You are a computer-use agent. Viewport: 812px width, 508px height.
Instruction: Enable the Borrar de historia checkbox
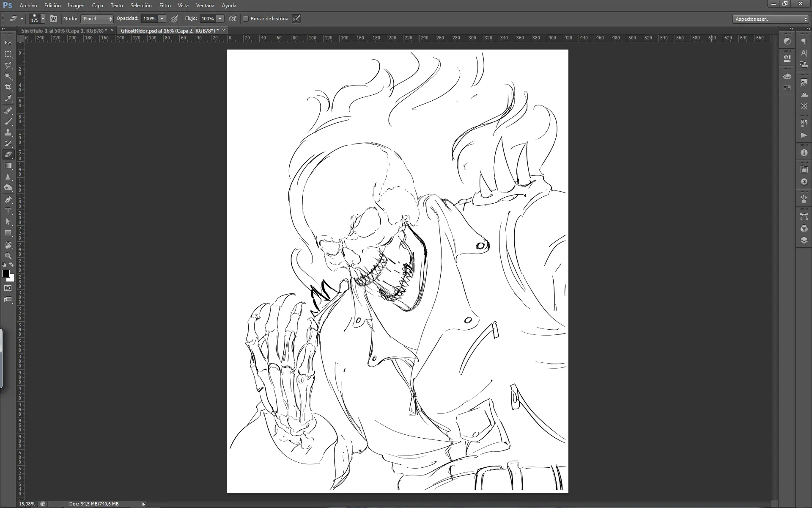click(246, 19)
